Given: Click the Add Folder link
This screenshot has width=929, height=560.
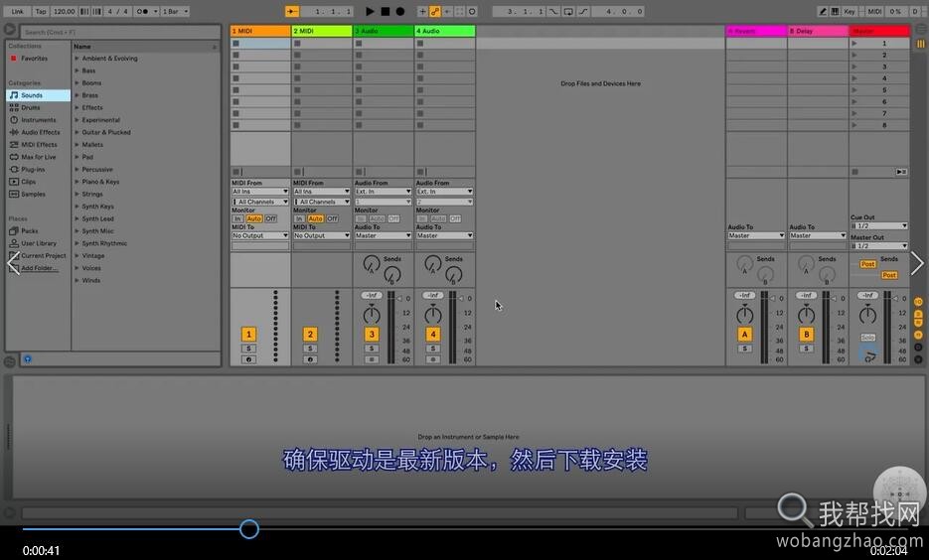Looking at the screenshot, I should (39, 269).
